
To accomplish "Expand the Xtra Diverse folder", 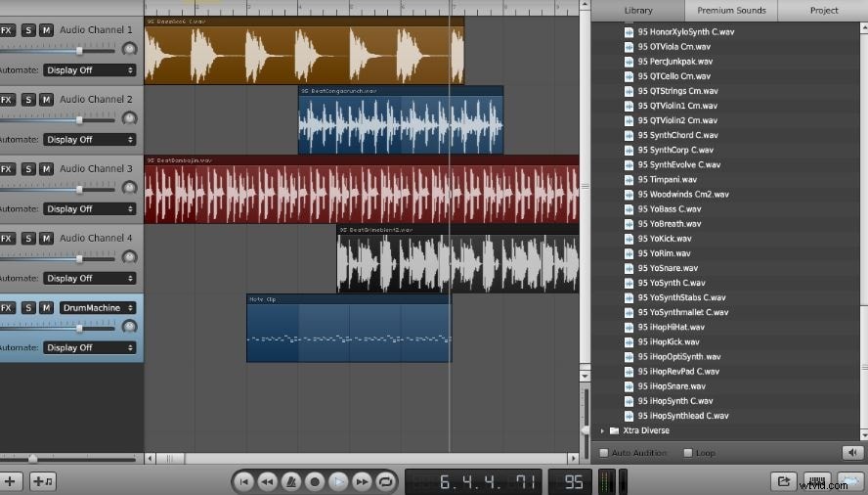I will [602, 430].
